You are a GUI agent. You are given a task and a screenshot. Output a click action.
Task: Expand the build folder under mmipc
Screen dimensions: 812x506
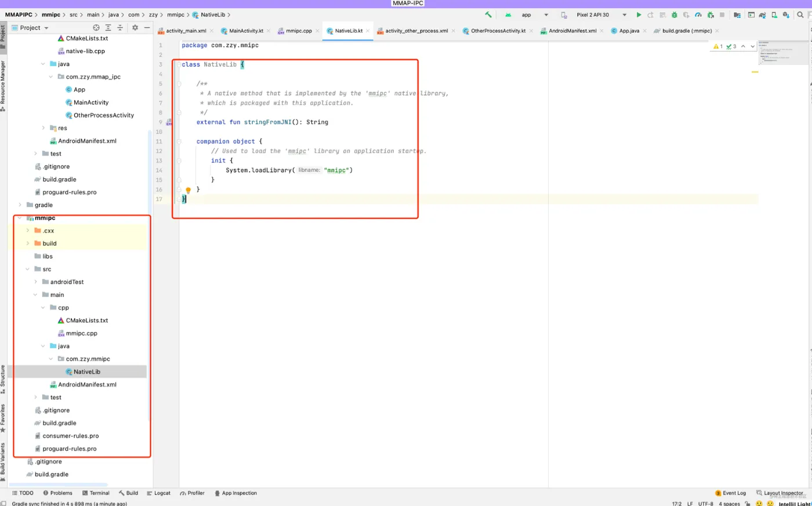click(x=27, y=243)
